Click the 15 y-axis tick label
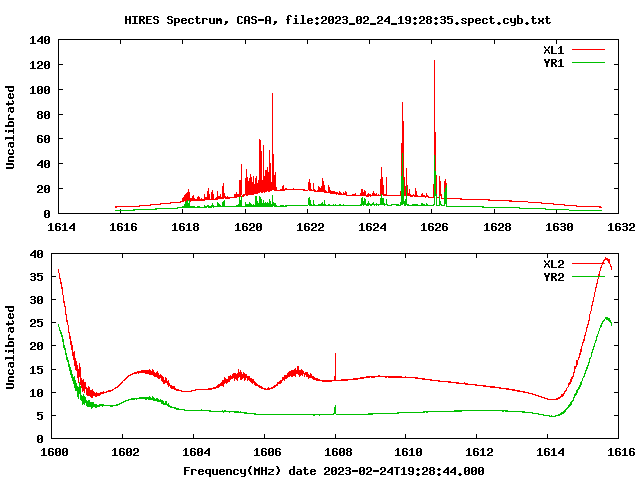 (36, 369)
